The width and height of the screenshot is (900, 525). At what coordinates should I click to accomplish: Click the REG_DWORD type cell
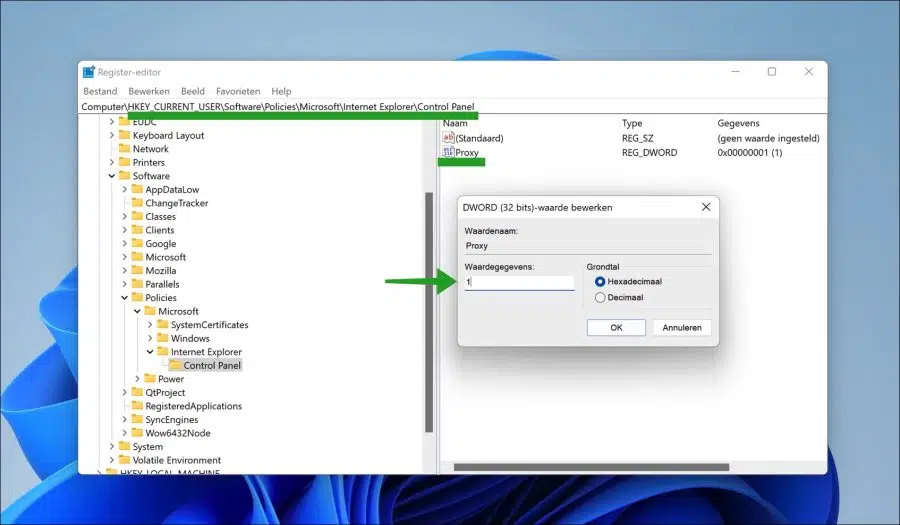point(649,153)
